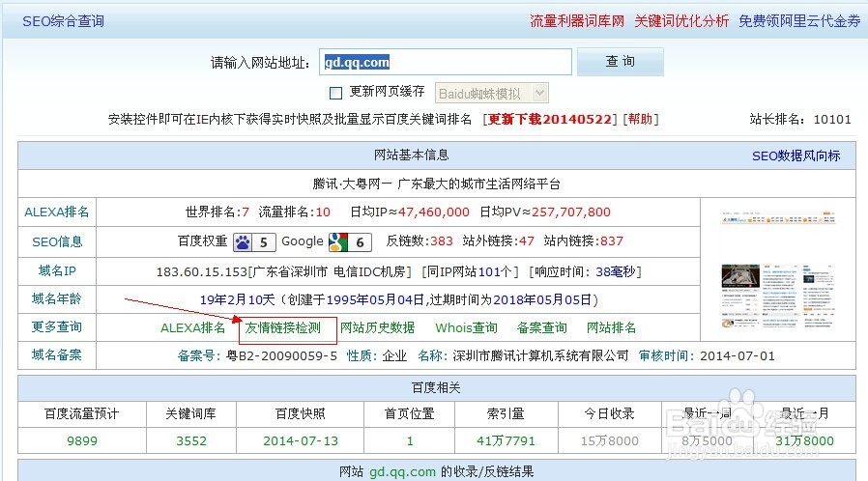Click external link count 47
This screenshot has width=868, height=481.
tap(527, 241)
